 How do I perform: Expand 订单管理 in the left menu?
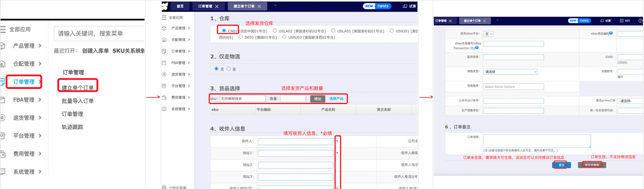[x=24, y=82]
